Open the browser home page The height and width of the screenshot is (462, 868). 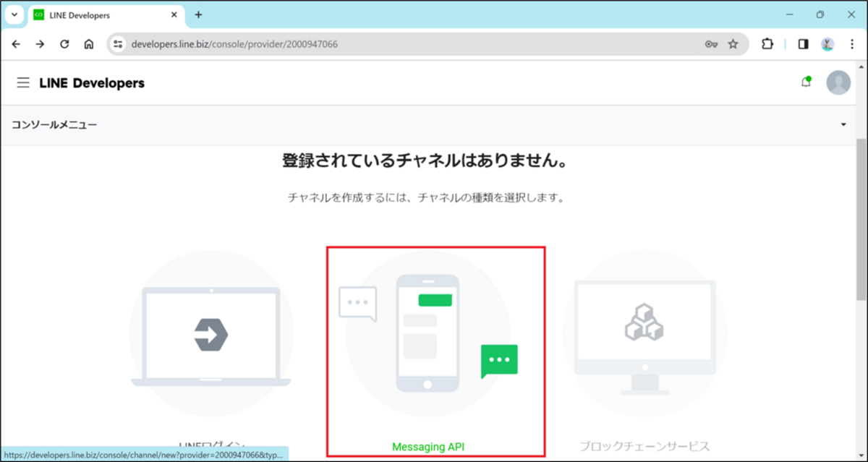[89, 44]
